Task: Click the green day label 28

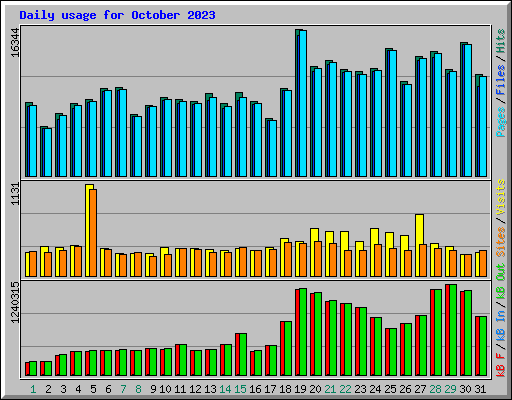Action: coord(435,389)
